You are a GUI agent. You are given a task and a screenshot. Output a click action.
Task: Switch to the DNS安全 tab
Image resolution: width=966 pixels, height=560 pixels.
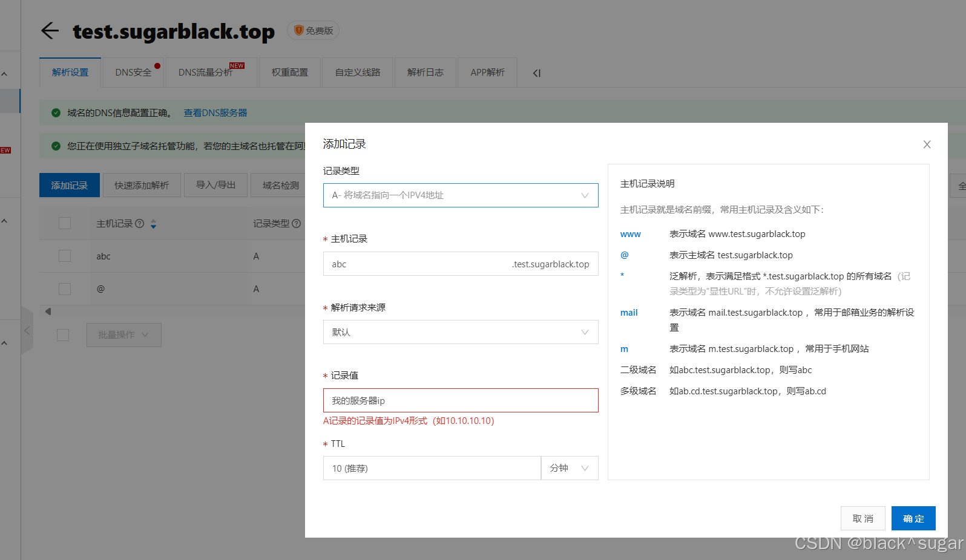click(134, 73)
